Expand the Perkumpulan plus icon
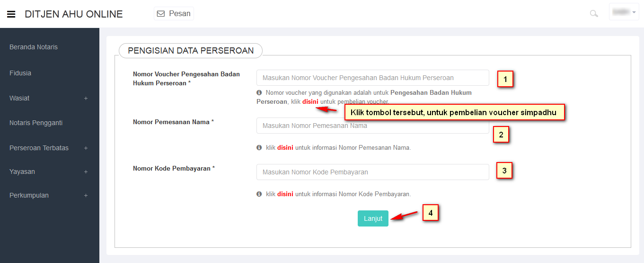Screen dimensions: 644x263 point(86,196)
